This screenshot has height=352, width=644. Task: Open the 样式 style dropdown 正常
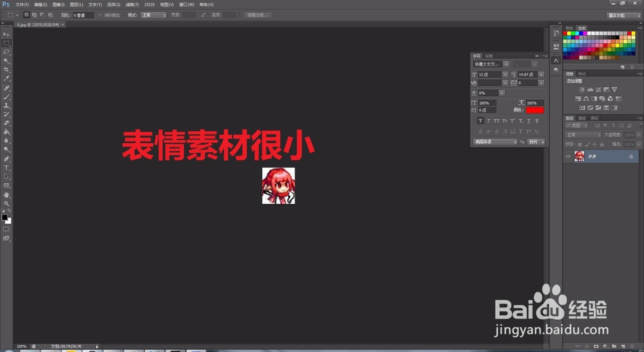point(153,15)
